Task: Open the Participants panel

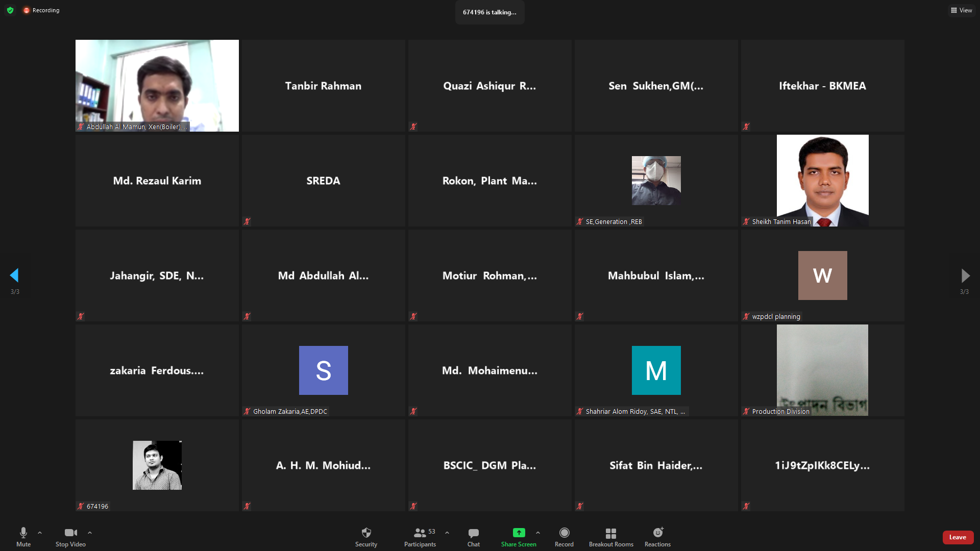Action: coord(420,537)
